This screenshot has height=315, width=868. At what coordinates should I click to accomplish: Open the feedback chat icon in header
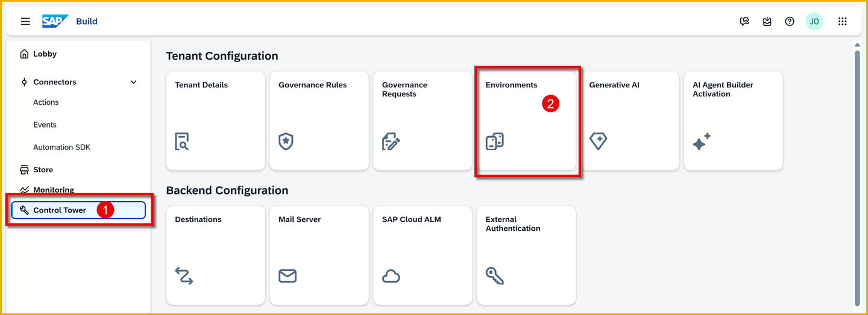pyautogui.click(x=744, y=21)
